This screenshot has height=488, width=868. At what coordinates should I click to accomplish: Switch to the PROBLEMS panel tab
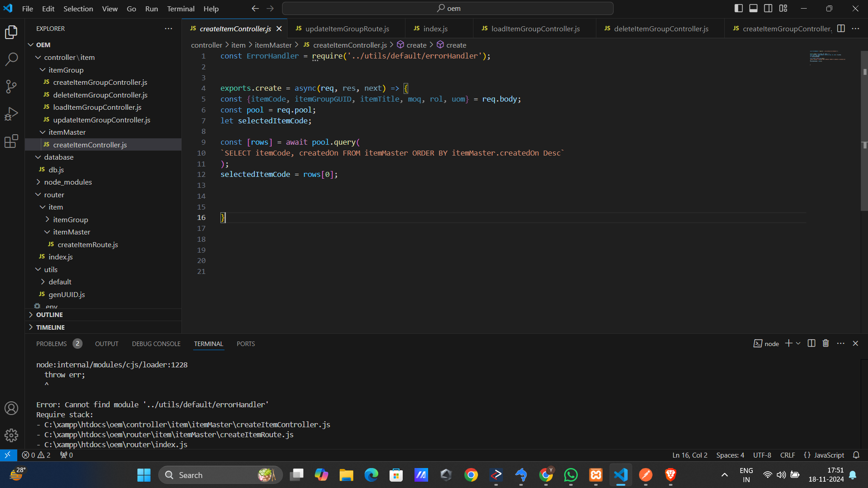(51, 344)
